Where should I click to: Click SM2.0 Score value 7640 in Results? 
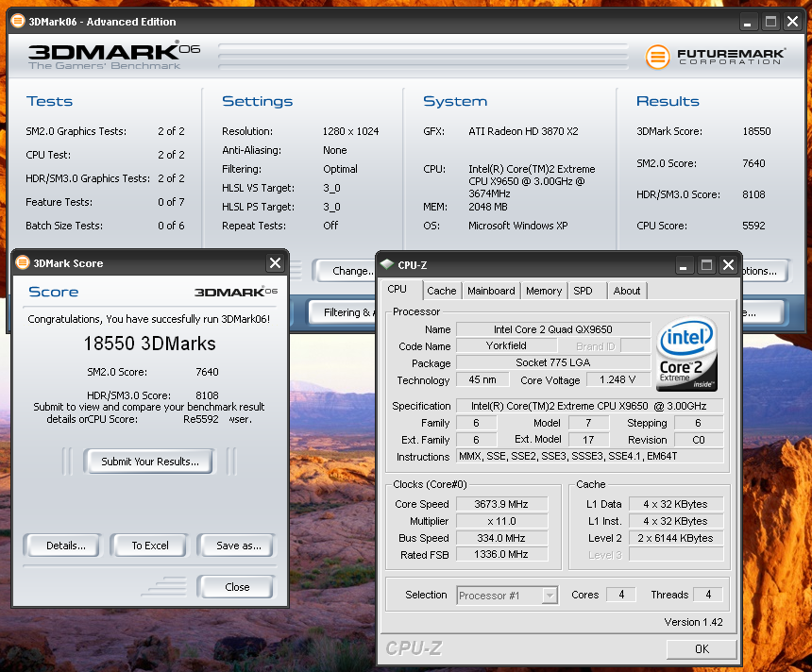click(x=753, y=163)
